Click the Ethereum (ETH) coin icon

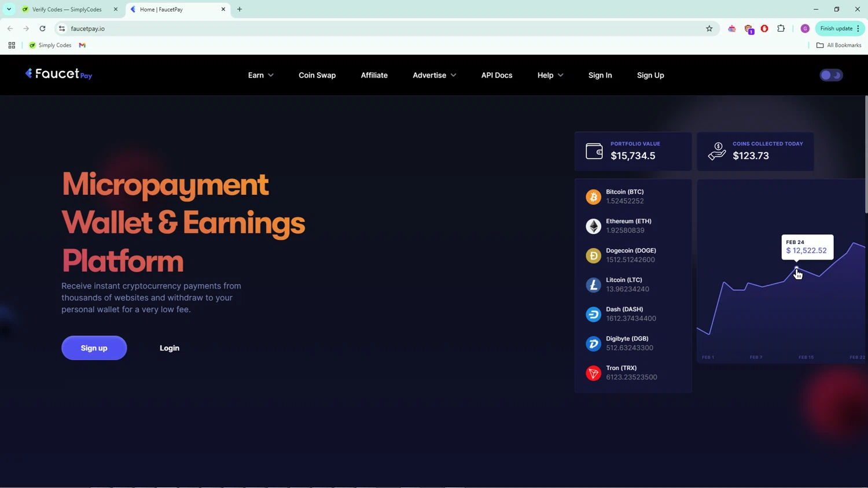(593, 226)
